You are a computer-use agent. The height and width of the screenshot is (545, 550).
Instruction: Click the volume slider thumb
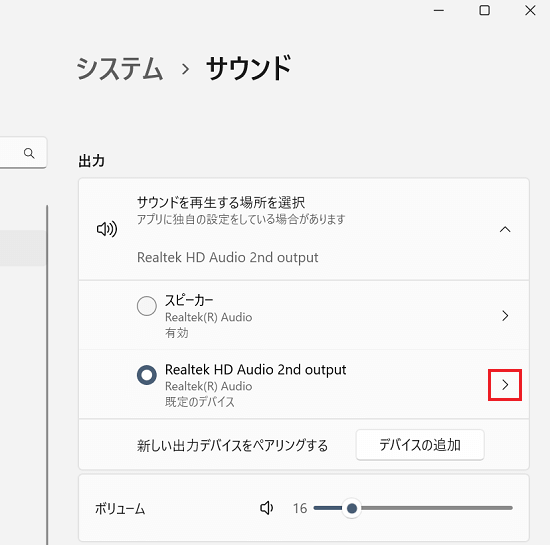pyautogui.click(x=351, y=508)
